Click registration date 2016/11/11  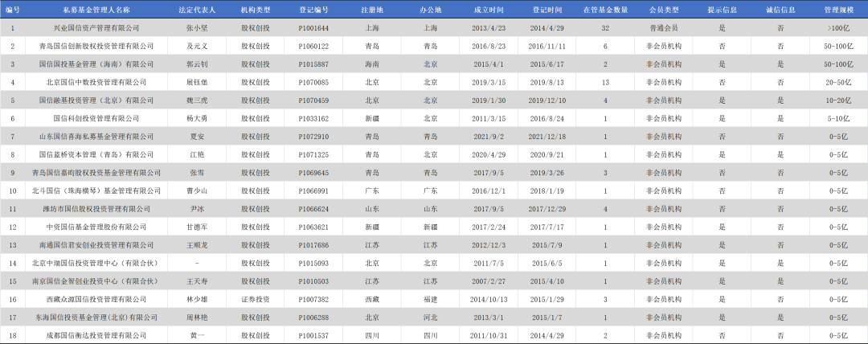click(x=547, y=46)
